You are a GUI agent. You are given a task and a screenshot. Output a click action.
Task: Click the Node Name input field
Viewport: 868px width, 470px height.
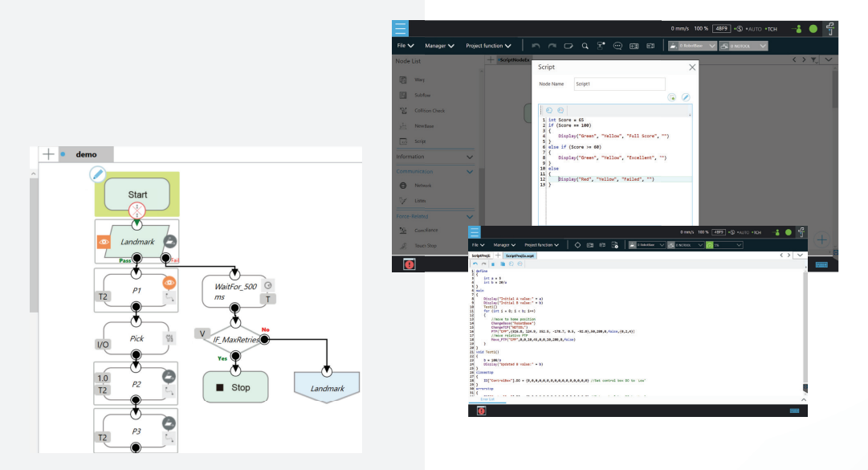(619, 84)
